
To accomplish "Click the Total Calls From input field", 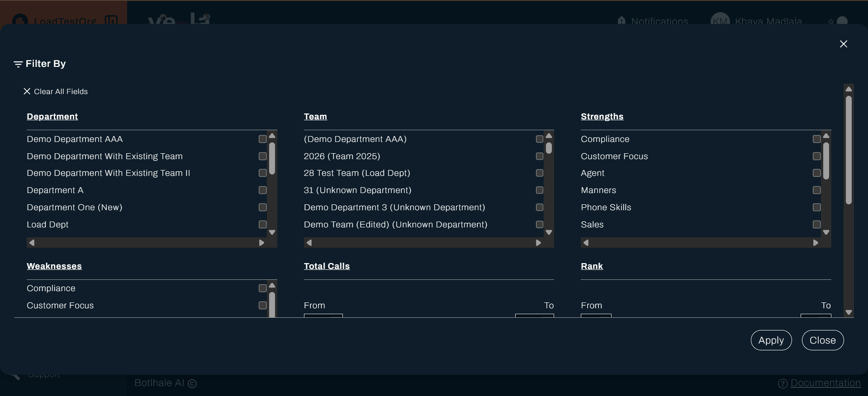I will tap(323, 315).
